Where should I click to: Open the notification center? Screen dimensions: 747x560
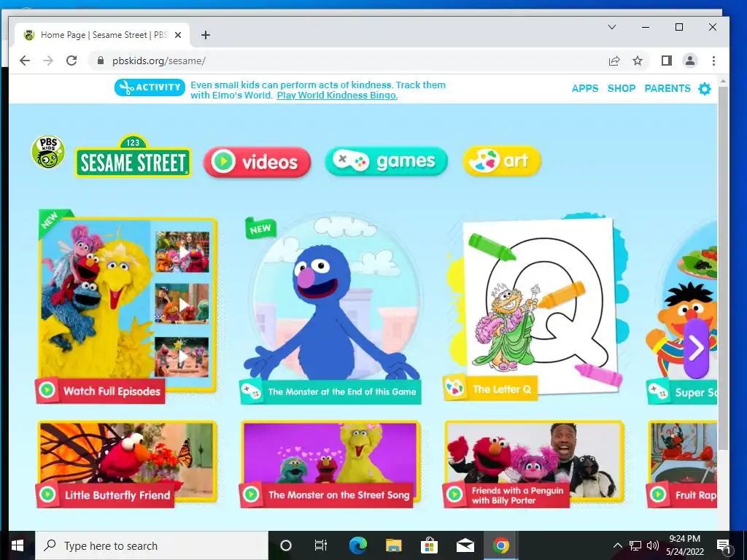[724, 546]
